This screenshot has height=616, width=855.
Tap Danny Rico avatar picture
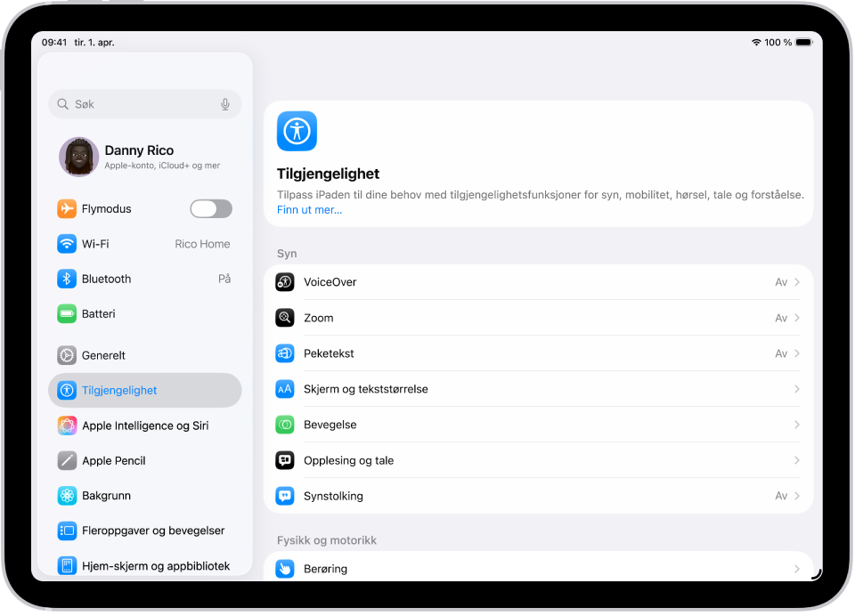[x=79, y=157]
